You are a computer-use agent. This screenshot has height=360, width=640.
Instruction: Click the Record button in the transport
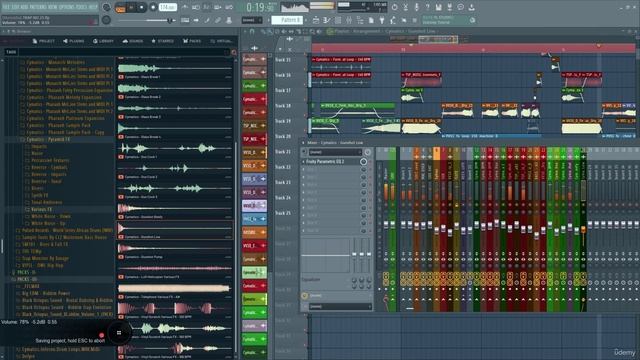[153, 7]
